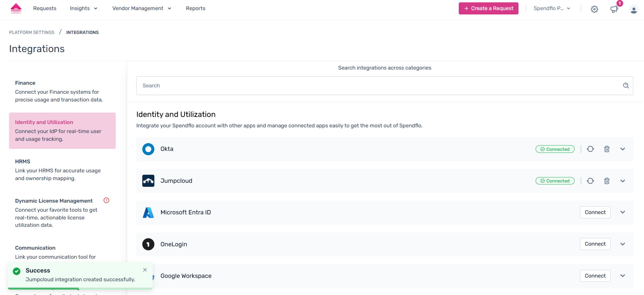Click Dynamic License Management warning icon
The image size is (644, 295).
pos(106,201)
